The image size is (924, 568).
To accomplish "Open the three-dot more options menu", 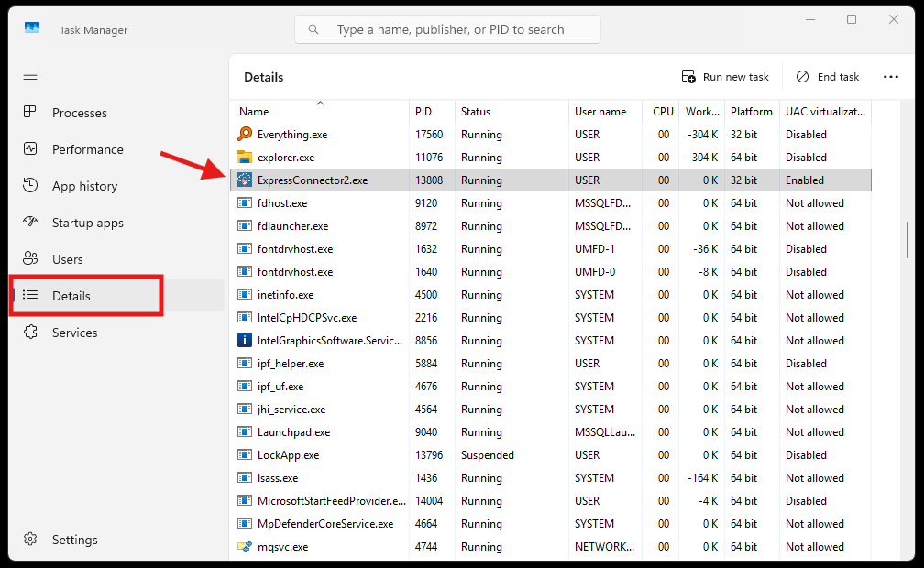I will coord(890,77).
